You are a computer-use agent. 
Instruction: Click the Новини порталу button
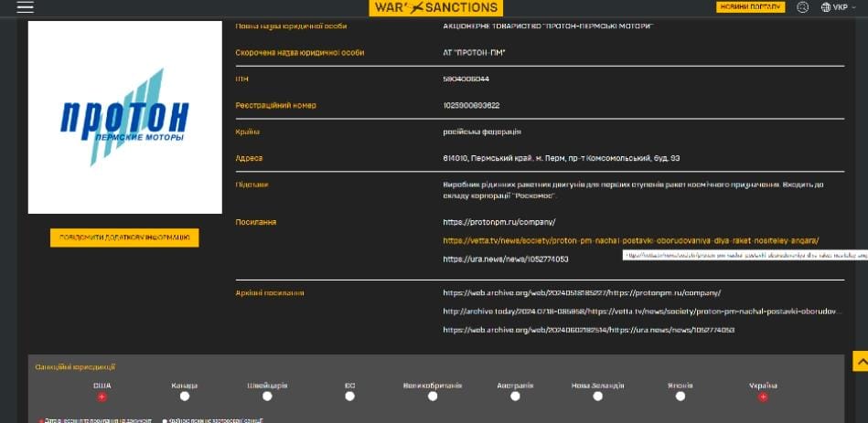750,7
